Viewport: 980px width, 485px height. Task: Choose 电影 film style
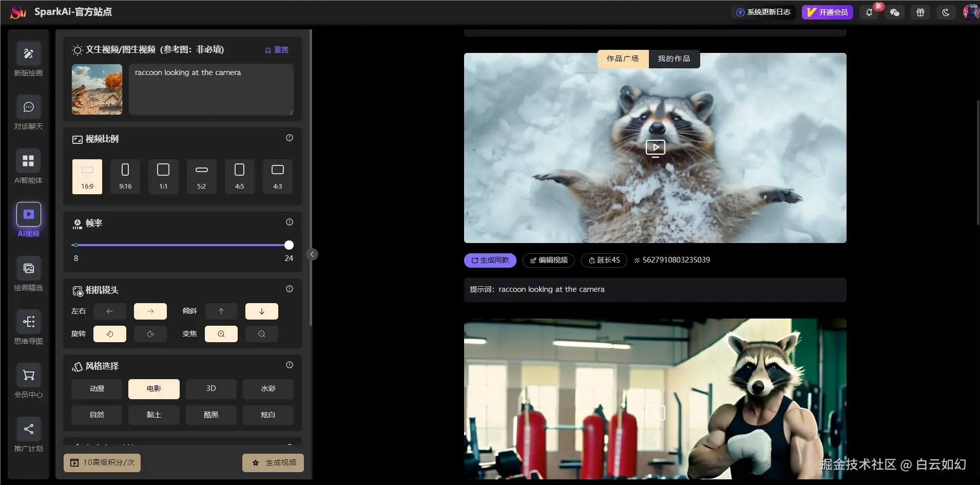click(154, 389)
